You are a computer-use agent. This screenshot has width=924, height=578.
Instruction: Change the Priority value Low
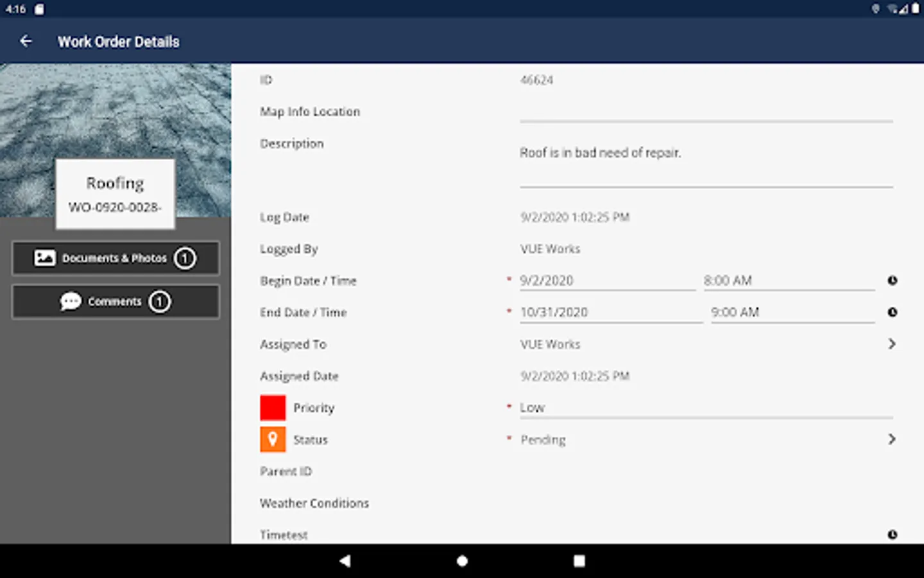706,408
